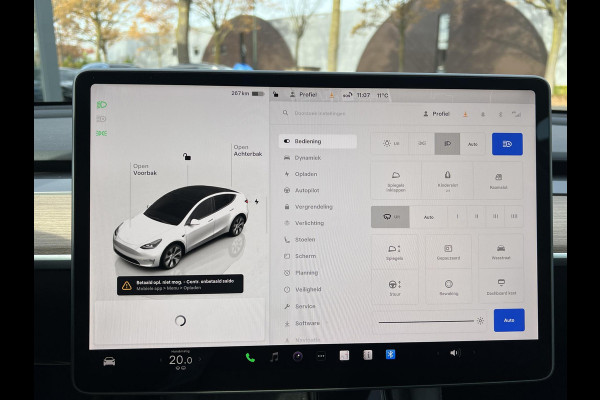600x400 pixels.
Task: Click the display brightness slider
Action: click(427, 322)
